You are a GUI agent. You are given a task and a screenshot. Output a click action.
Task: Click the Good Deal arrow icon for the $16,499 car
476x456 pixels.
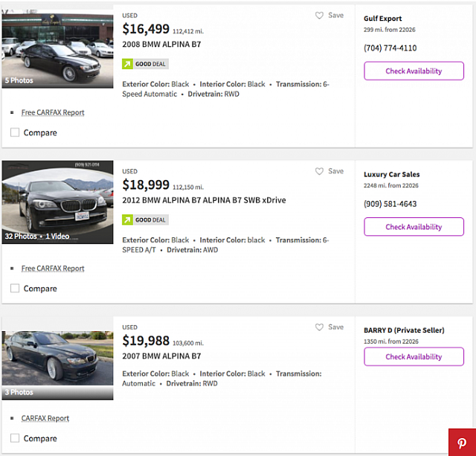pyautogui.click(x=127, y=64)
